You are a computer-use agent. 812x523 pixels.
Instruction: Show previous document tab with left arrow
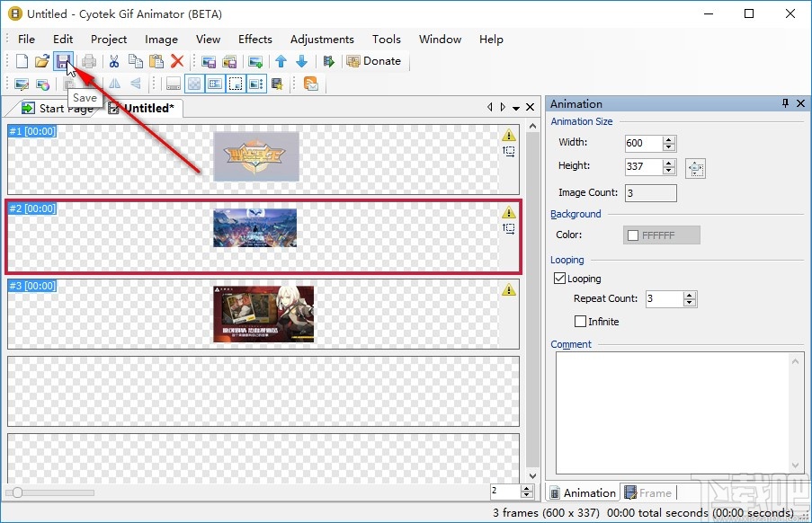(x=490, y=107)
